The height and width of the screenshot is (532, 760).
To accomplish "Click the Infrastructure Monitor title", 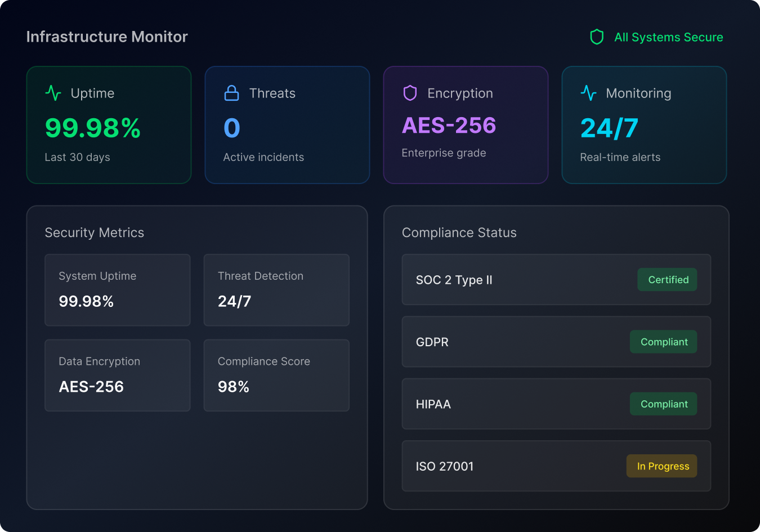I will tap(107, 37).
